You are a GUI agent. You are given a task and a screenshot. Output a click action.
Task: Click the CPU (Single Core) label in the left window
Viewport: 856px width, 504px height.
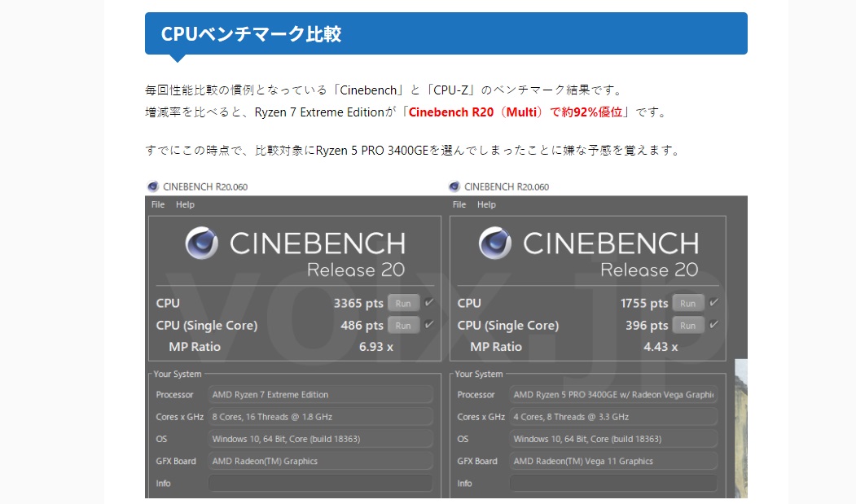pos(206,326)
